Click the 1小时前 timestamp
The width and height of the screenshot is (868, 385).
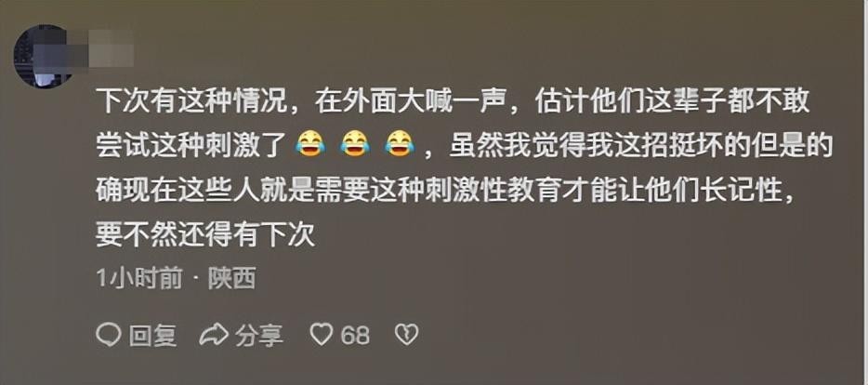click(139, 279)
